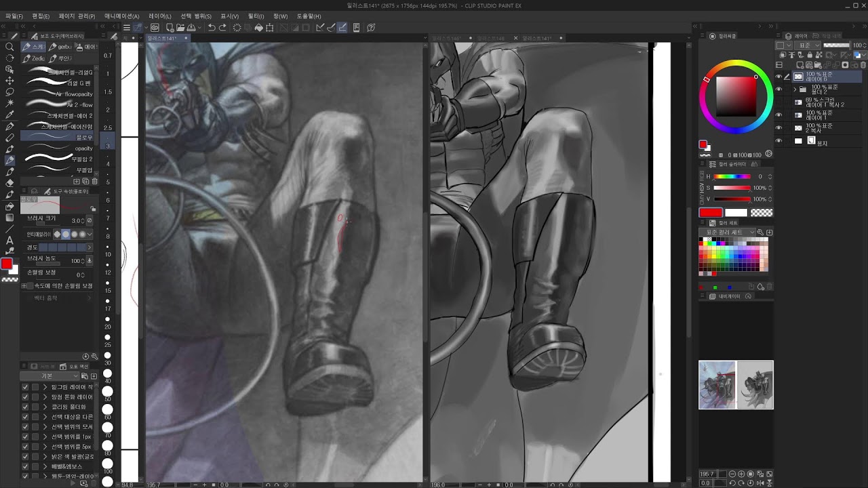Uncheck the 밑그림 레이어 auto action checkbox
Image resolution: width=868 pixels, height=488 pixels.
(x=25, y=387)
